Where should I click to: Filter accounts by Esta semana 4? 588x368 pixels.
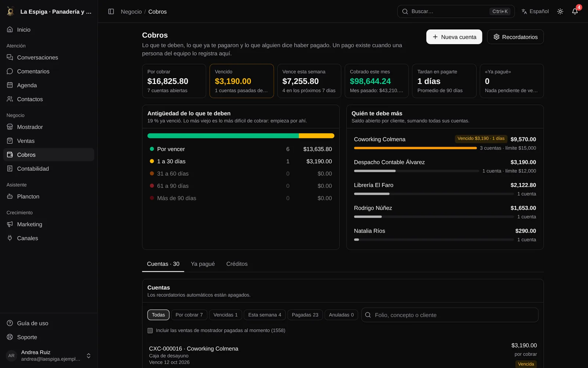265,315
